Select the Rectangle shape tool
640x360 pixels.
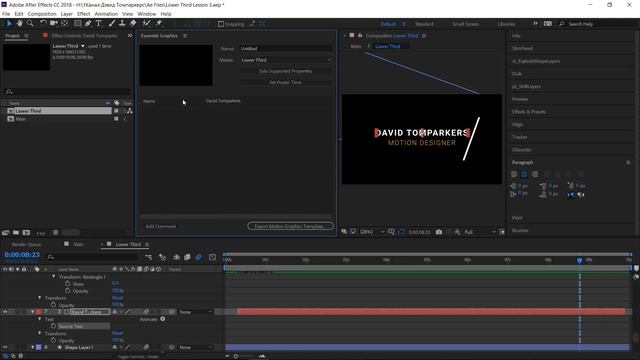78,24
